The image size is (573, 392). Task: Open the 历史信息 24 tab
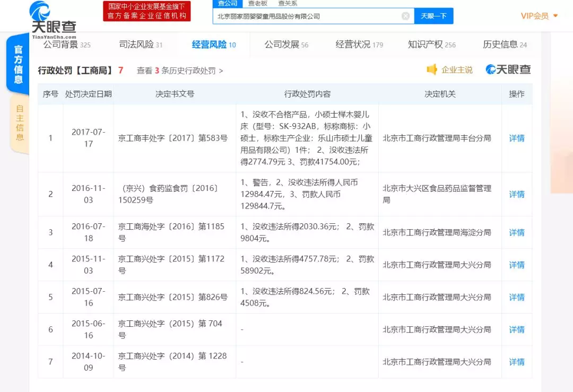tap(505, 45)
